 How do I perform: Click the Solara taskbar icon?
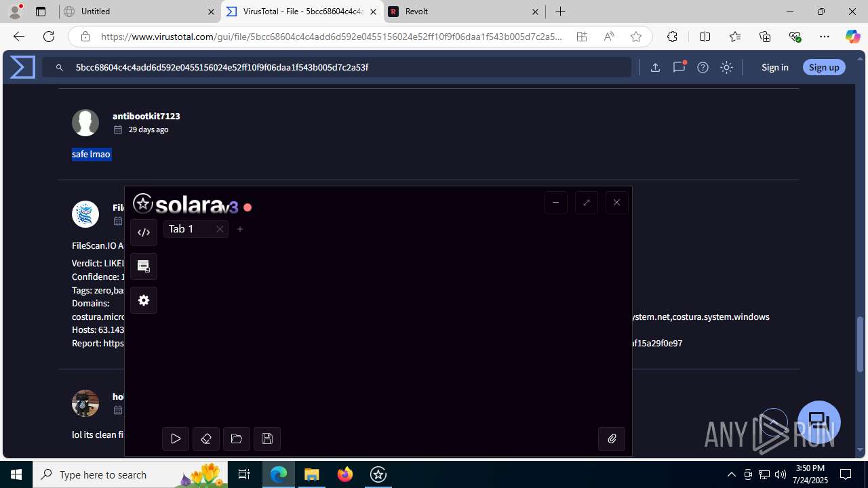(x=378, y=474)
